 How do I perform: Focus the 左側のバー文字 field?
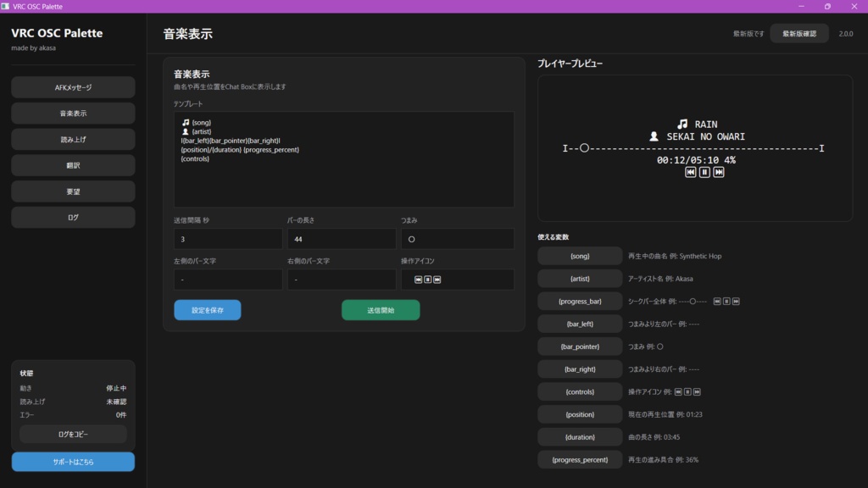coord(228,280)
